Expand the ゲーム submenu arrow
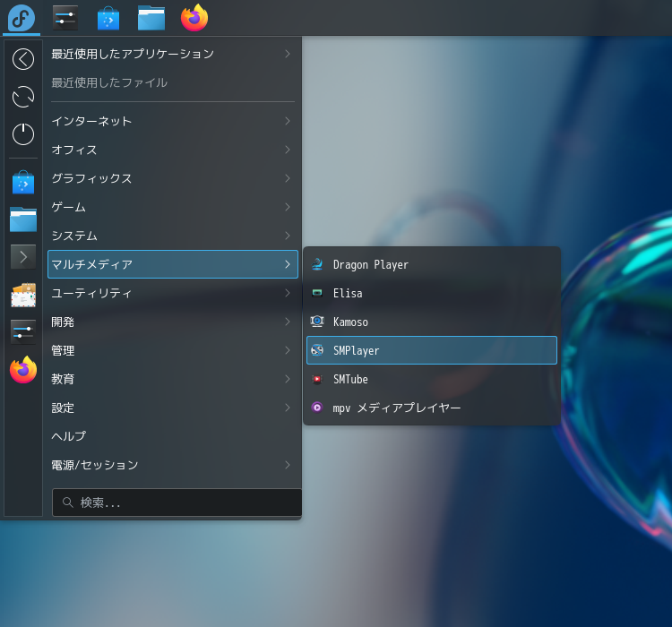The height and width of the screenshot is (627, 672). [288, 207]
